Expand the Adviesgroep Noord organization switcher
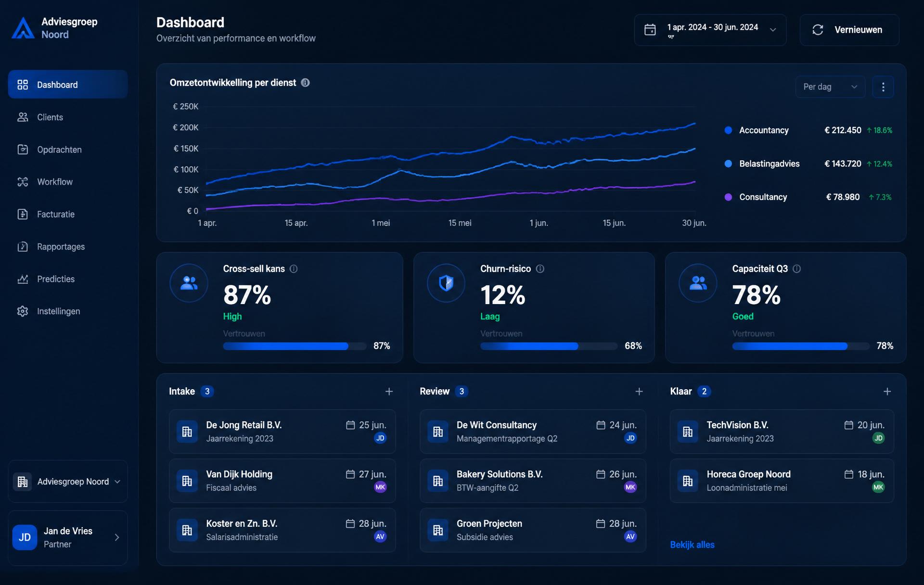The height and width of the screenshot is (585, 924). click(x=68, y=482)
